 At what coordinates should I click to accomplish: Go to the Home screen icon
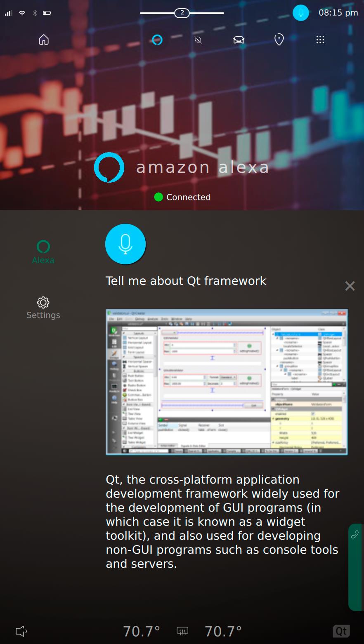44,40
